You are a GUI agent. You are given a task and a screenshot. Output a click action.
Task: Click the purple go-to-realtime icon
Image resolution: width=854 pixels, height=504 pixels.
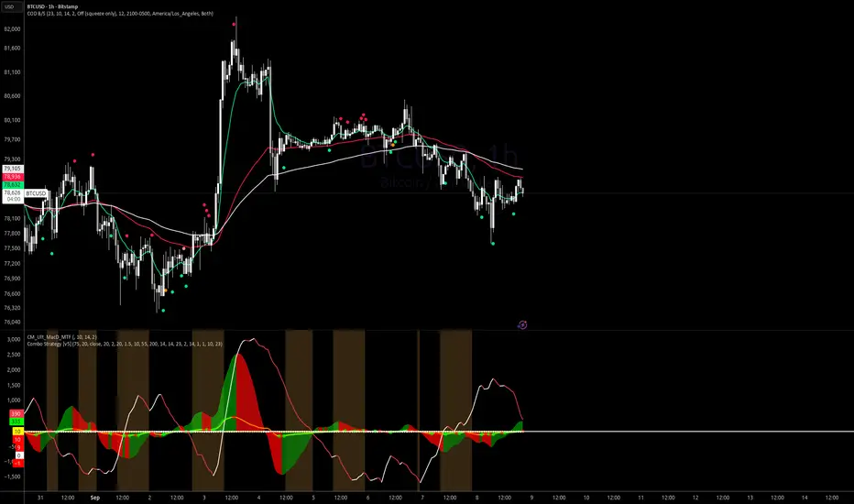tap(521, 324)
